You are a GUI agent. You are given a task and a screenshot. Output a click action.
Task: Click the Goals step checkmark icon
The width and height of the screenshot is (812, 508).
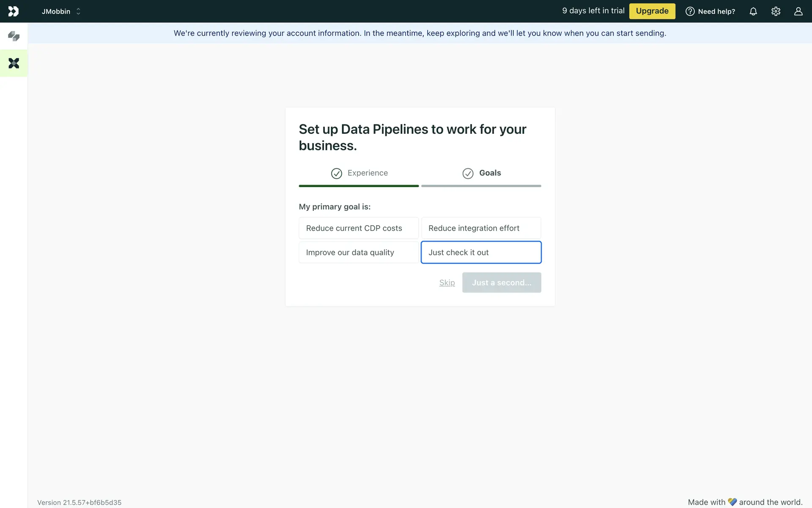[468, 174]
